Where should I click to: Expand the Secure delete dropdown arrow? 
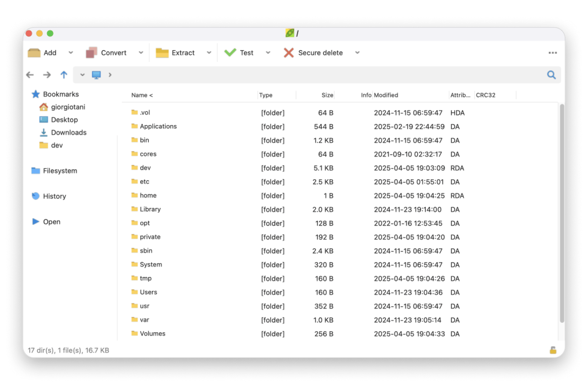click(x=357, y=53)
